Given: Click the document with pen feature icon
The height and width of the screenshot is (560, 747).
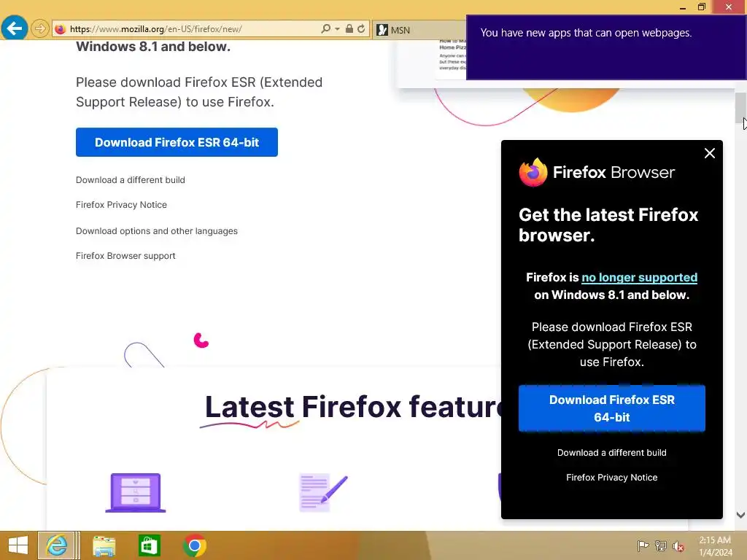Looking at the screenshot, I should [323, 493].
